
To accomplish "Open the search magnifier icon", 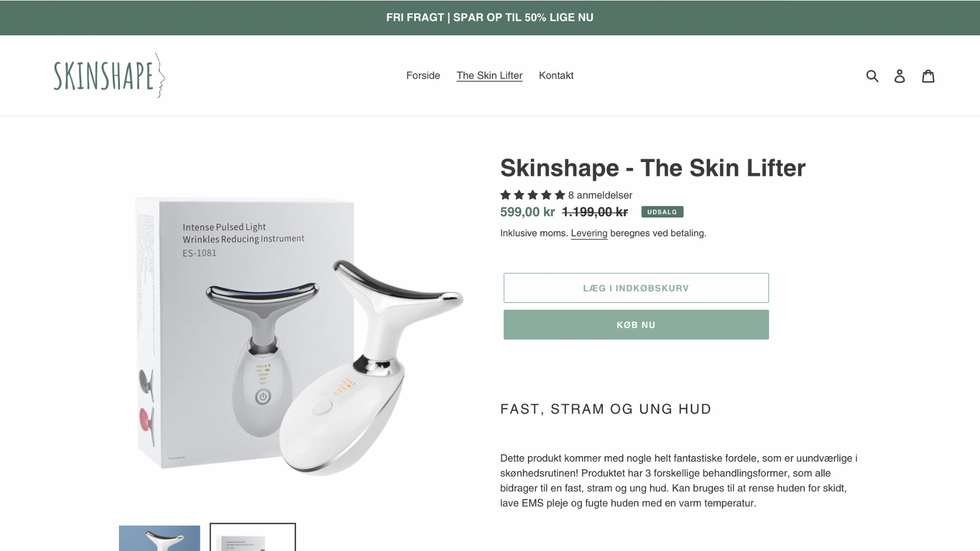I will pyautogui.click(x=872, y=76).
